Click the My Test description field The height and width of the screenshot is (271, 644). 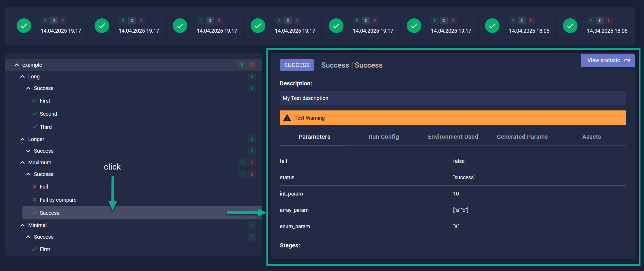[453, 98]
